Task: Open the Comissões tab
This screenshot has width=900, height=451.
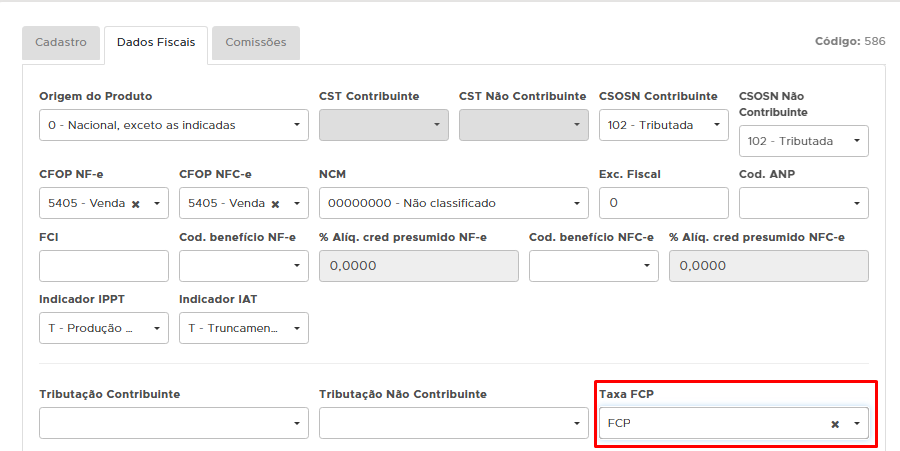Action: coord(256,43)
